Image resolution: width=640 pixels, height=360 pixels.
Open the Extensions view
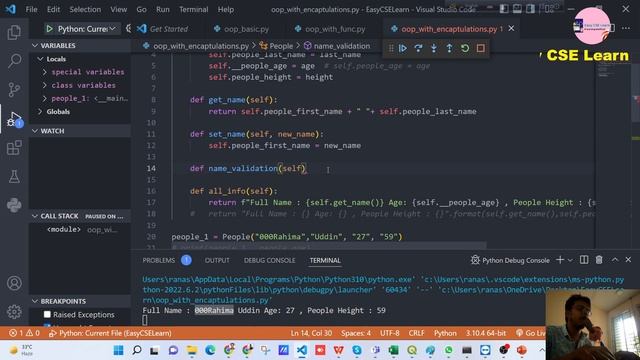(x=14, y=148)
